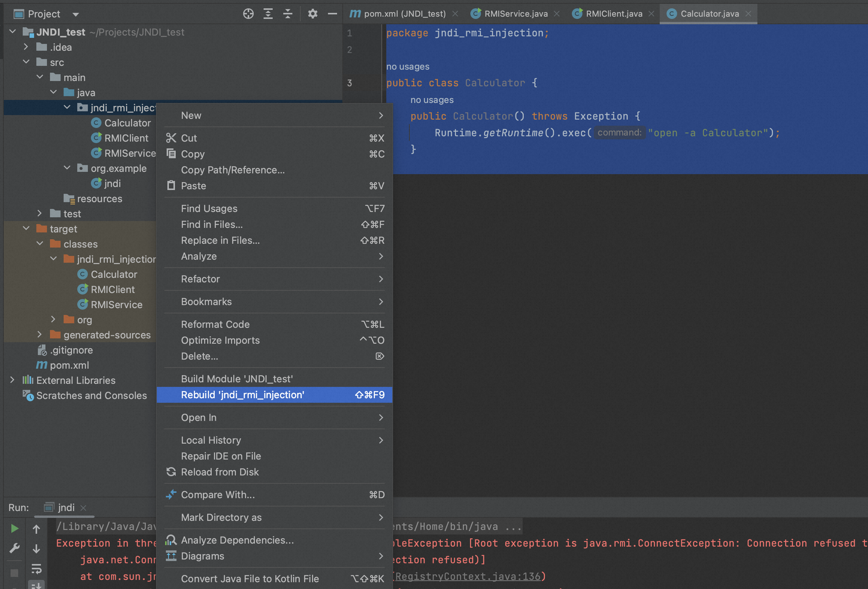The width and height of the screenshot is (868, 589).
Task: Open the .gitignore file
Action: 71,350
